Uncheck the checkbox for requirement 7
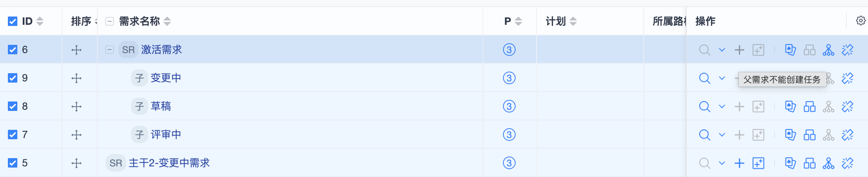 [13, 135]
